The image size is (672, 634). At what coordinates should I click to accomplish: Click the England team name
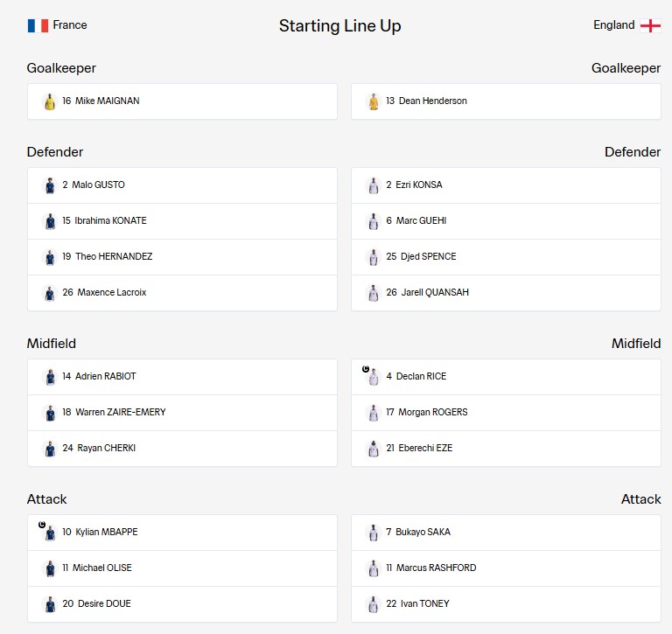click(613, 25)
